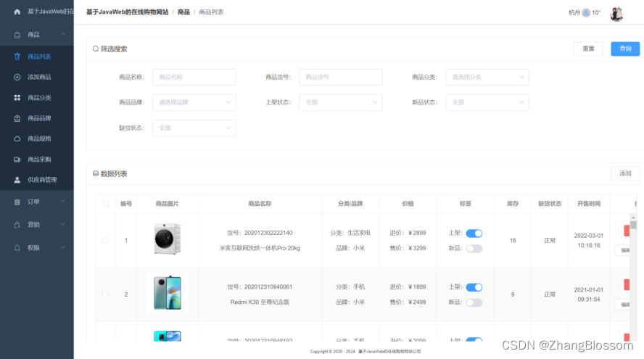
Task: Click the 权限 bell icon
Action: pos(17,248)
